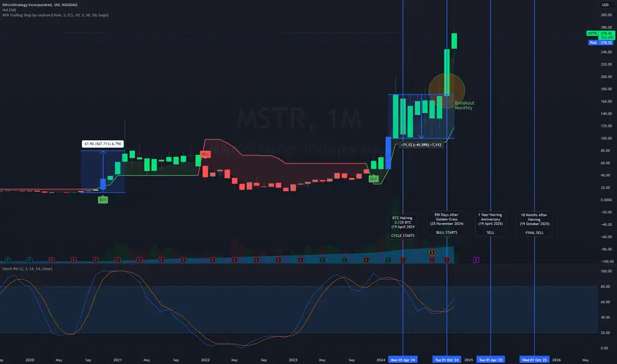This screenshot has width=617, height=364.
Task: Select the Vol (50) indicator legend
Action: 9,10
